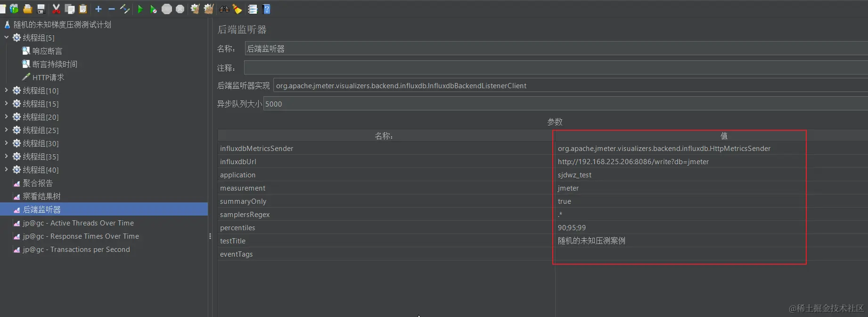Expand the 线程组[25] tree node
Viewport: 868px width, 317px height.
[x=6, y=129]
